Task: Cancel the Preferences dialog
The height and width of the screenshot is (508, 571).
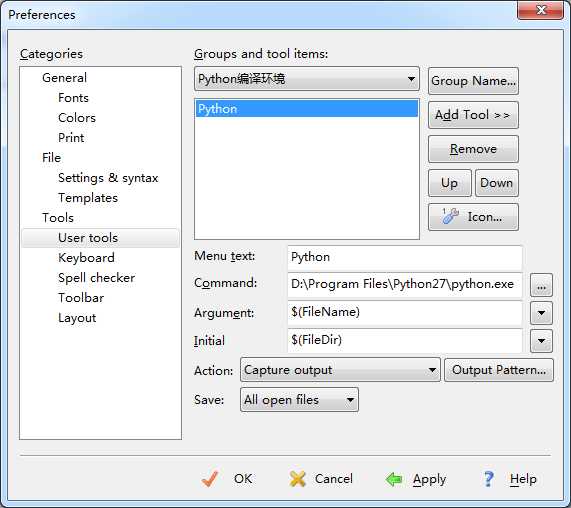Action: (321, 479)
